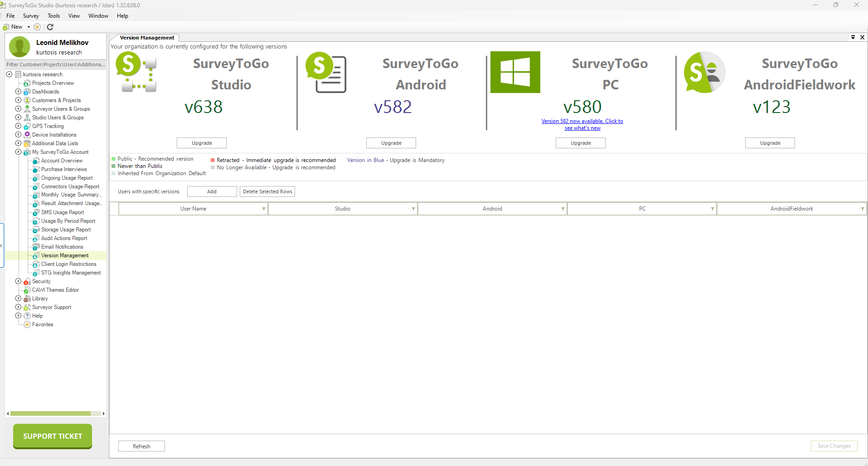Open the New item dropdown arrow
868x466 pixels.
click(x=29, y=27)
